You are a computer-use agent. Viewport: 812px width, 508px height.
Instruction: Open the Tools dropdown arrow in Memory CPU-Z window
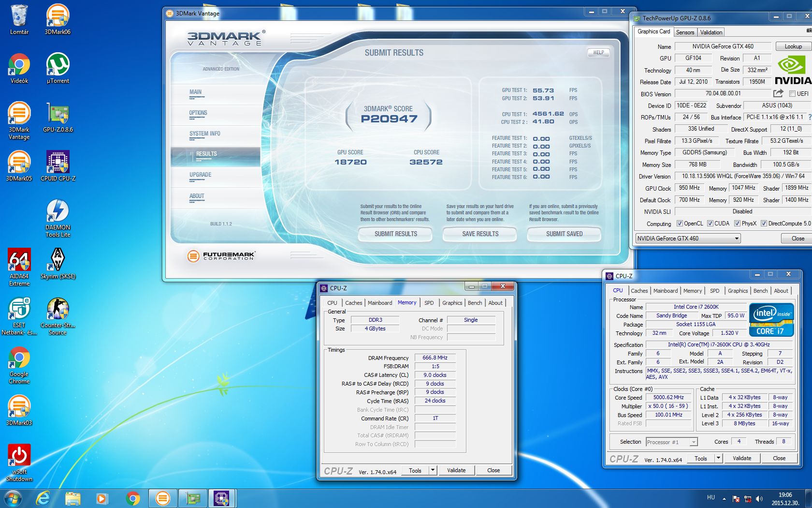433,470
